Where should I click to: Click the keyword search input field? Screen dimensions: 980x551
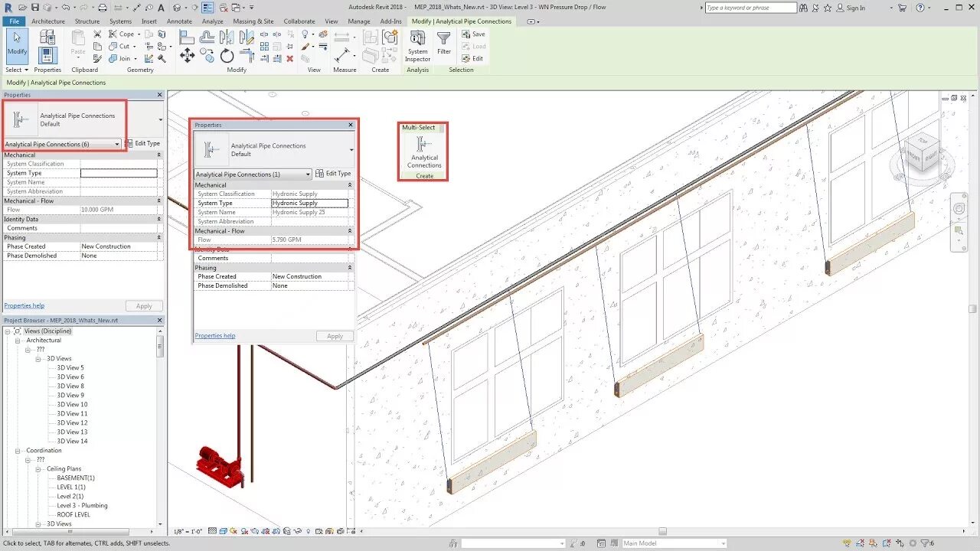pos(750,8)
